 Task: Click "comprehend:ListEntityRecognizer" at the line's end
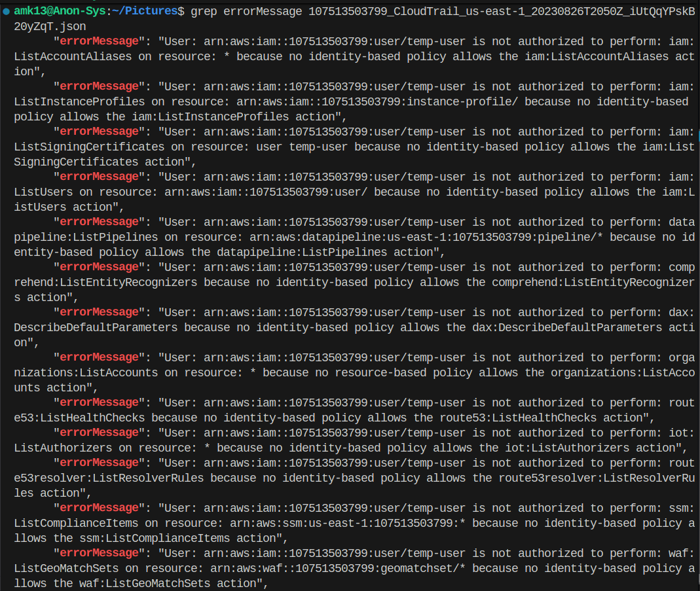tap(593, 282)
